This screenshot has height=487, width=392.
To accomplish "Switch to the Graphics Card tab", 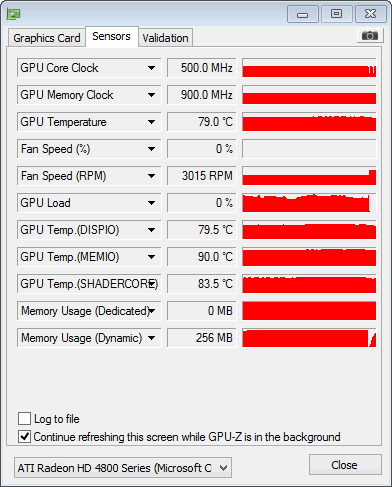I will (47, 38).
